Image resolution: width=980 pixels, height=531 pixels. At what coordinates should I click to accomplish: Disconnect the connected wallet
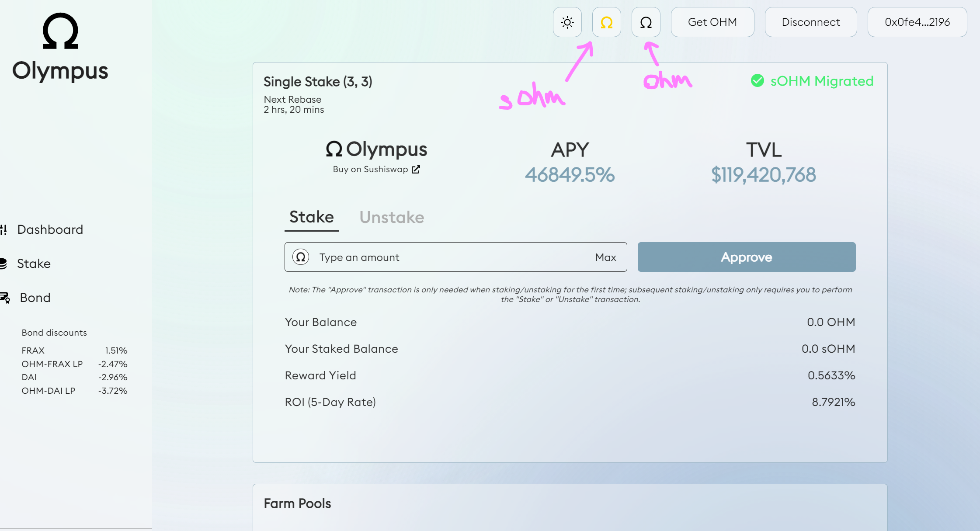810,22
